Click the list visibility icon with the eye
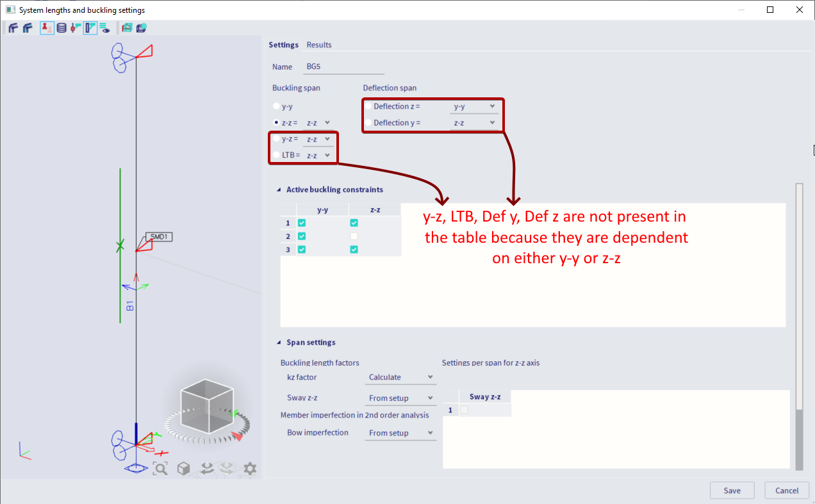Screen dimensions: 815x504 point(105,28)
